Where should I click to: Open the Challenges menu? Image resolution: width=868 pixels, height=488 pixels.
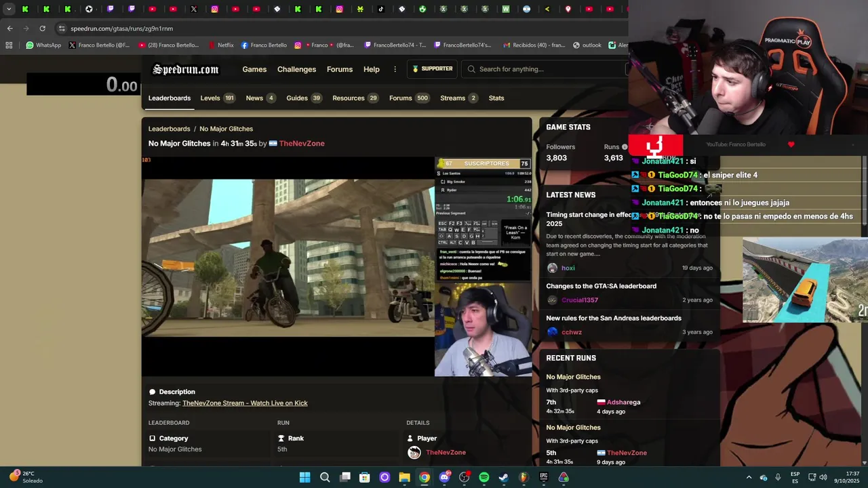(x=296, y=69)
